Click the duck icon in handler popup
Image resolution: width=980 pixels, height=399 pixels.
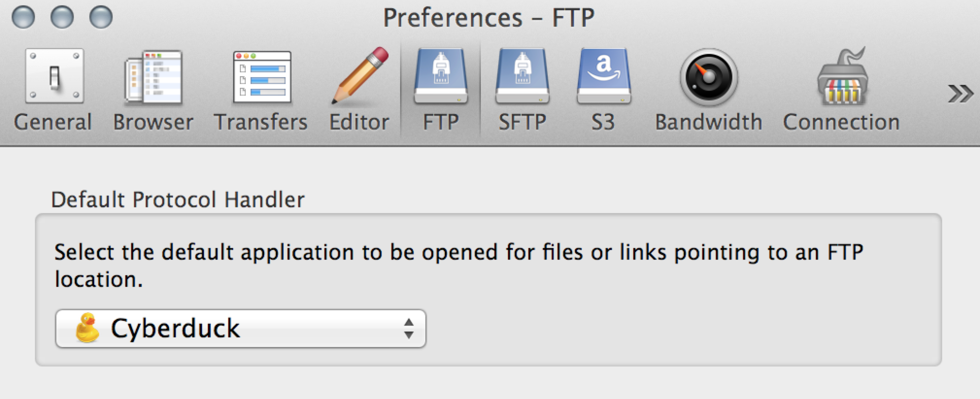click(87, 328)
